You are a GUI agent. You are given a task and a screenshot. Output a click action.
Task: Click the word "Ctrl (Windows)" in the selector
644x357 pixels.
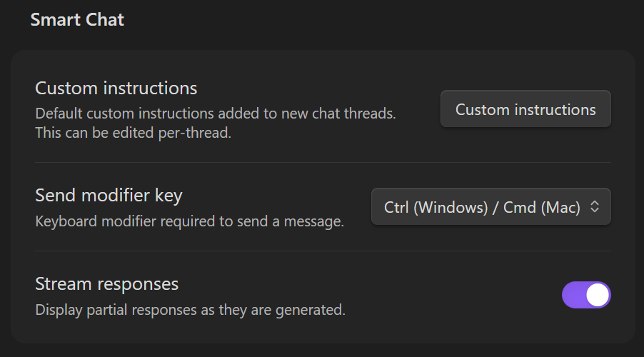435,207
